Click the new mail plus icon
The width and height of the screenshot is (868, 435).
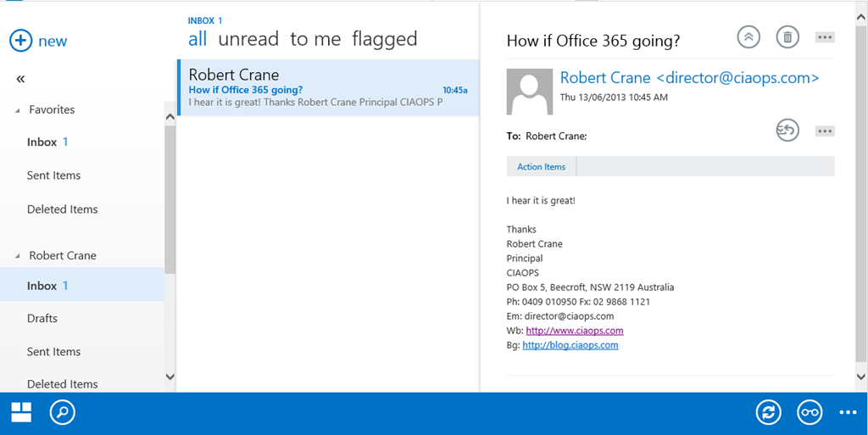point(20,41)
